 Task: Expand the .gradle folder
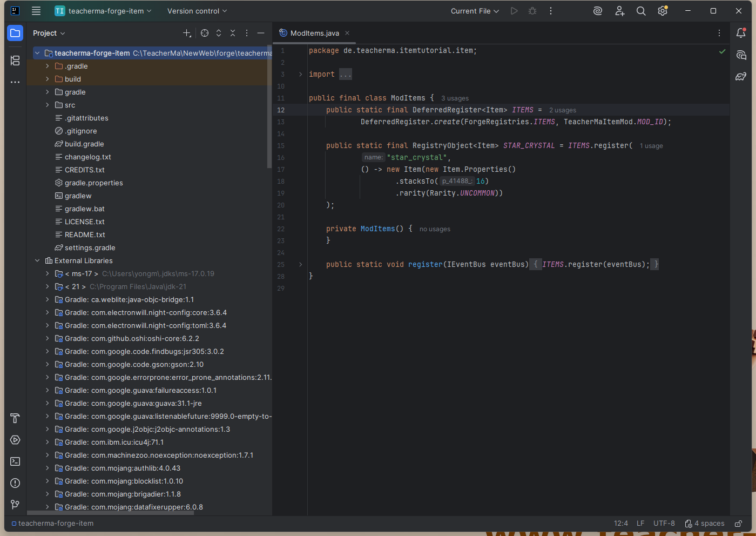tap(48, 66)
